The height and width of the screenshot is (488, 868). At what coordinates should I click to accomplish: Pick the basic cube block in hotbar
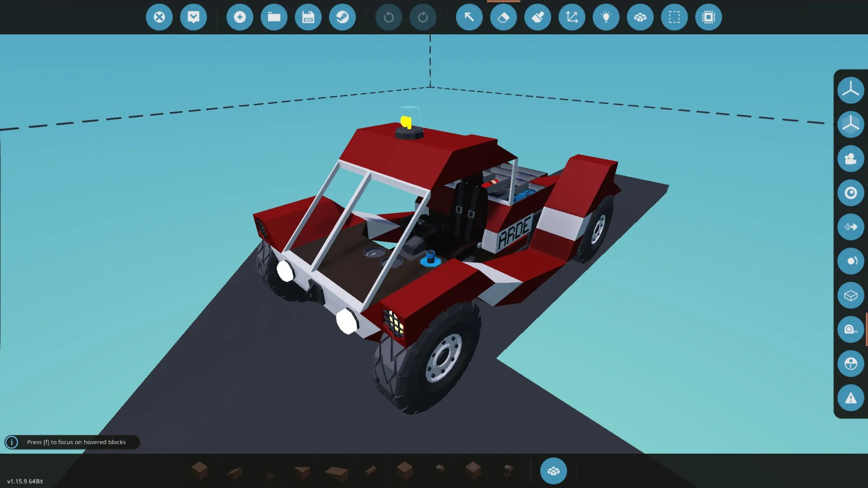[x=199, y=470]
